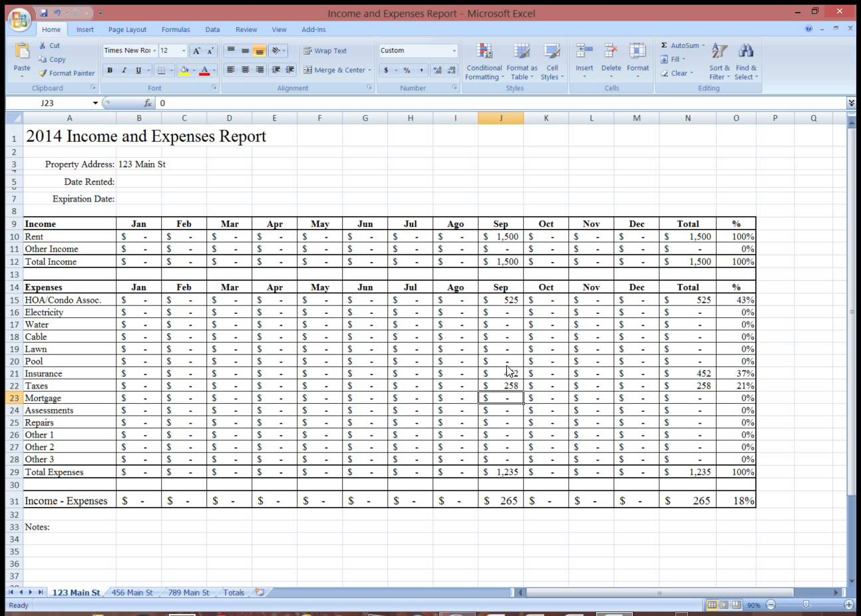Click the Office Button logo
This screenshot has width=861, height=616.
[x=20, y=20]
